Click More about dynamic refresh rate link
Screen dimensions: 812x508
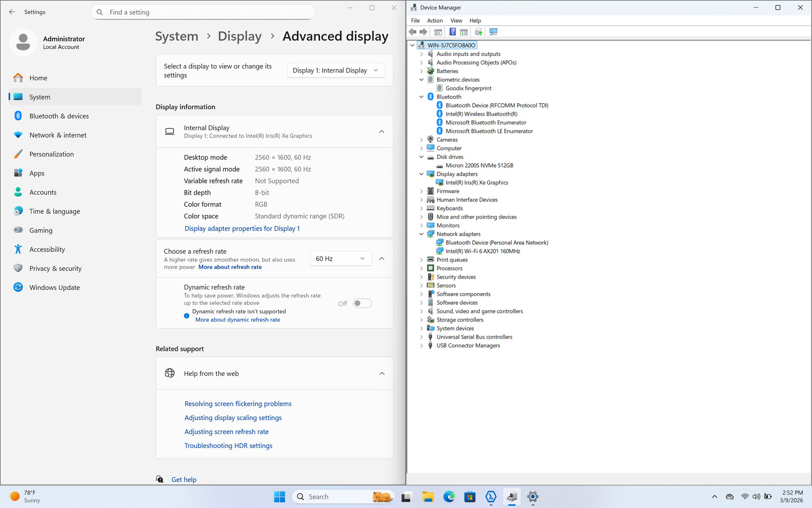coord(238,320)
